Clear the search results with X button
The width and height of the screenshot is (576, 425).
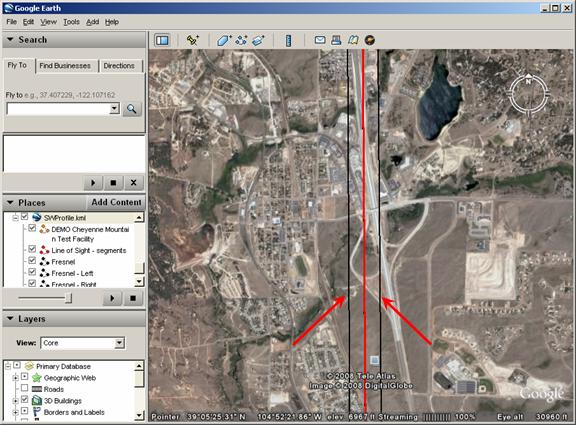(x=133, y=183)
